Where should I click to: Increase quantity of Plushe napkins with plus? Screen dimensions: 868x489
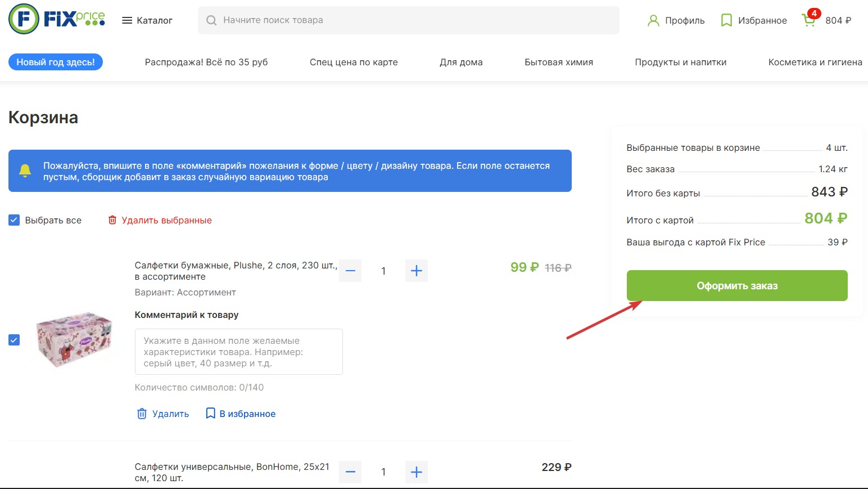point(416,271)
